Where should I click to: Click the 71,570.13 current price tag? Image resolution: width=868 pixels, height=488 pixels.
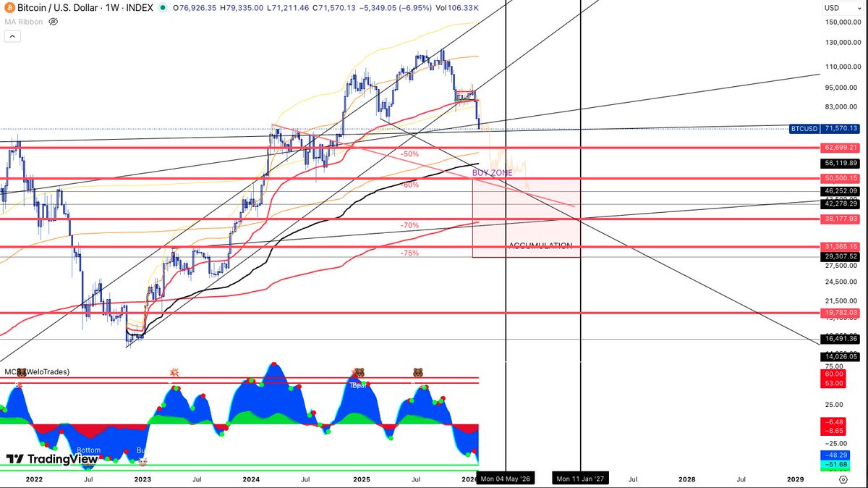coord(841,129)
